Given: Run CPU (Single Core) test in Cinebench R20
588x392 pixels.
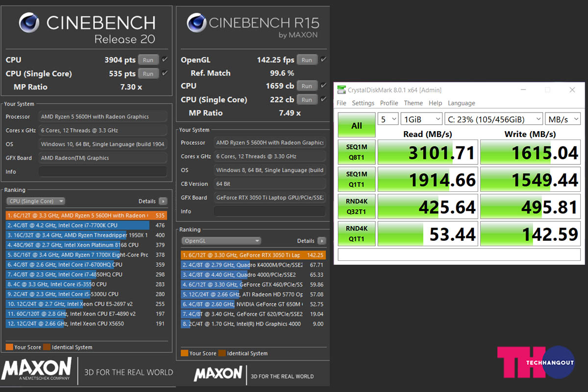Looking at the screenshot, I should (x=148, y=74).
